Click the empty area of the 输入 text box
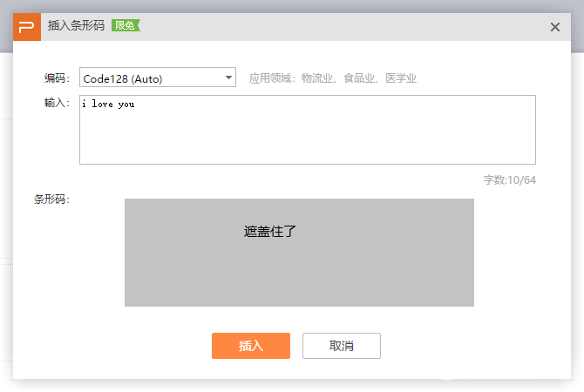584x392 pixels. point(307,138)
